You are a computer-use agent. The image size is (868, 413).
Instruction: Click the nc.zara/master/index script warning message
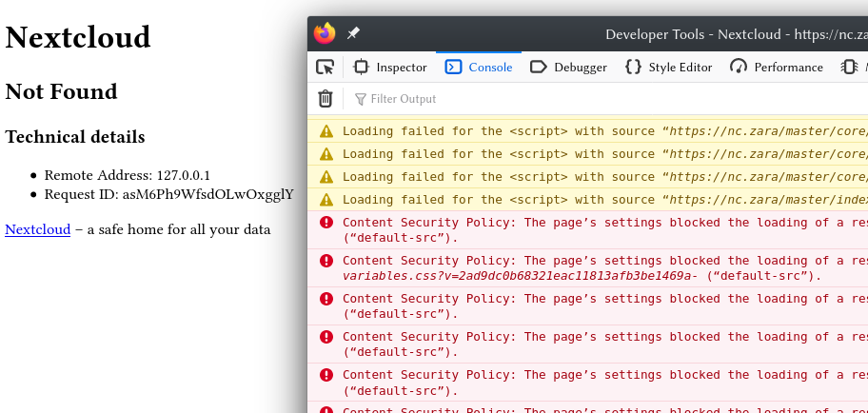pos(588,199)
